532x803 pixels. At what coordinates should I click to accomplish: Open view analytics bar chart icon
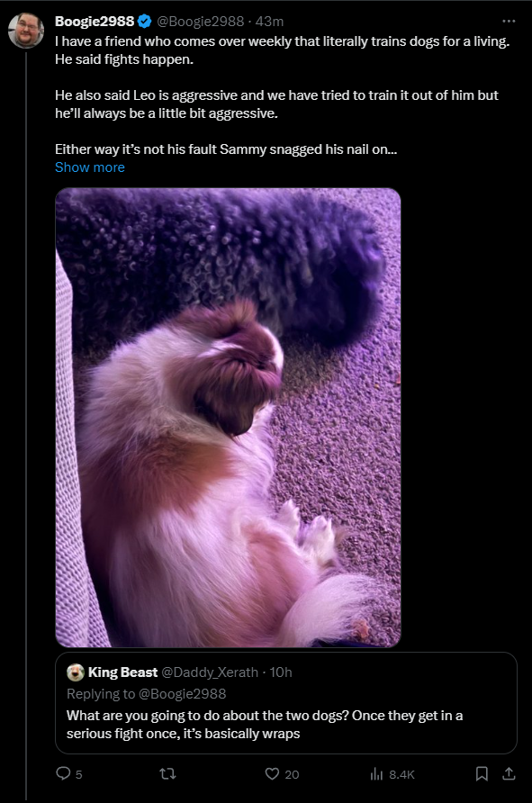(376, 774)
